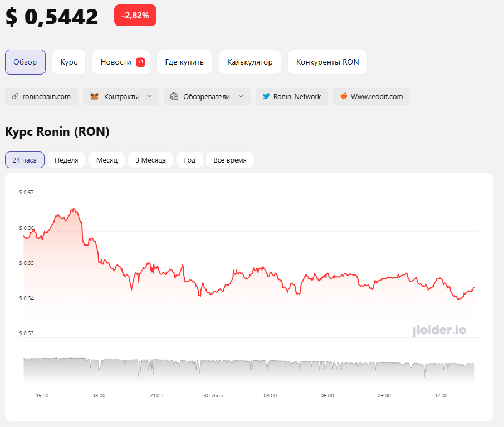504x427 pixels.
Task: Click the Обозреватели button label
Action: click(207, 96)
